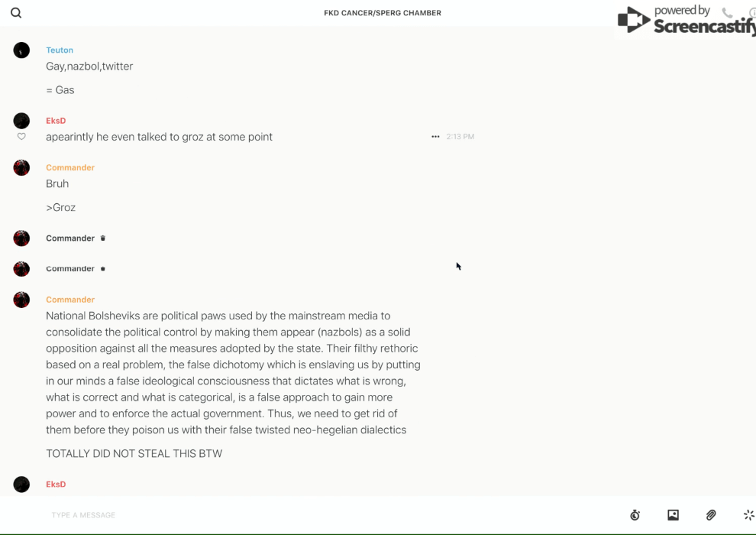This screenshot has height=535, width=756.
Task: Click Teuton's sender name
Action: click(x=60, y=50)
